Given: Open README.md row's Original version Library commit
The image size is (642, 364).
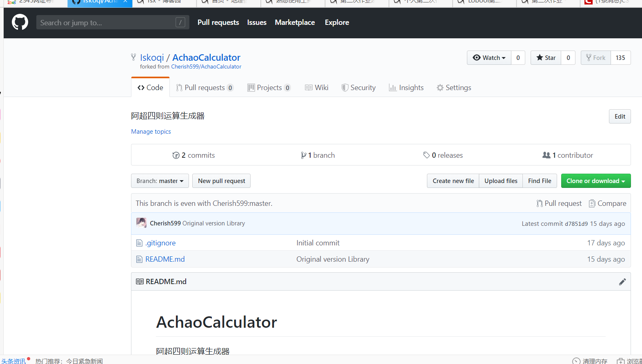Looking at the screenshot, I should [333, 259].
